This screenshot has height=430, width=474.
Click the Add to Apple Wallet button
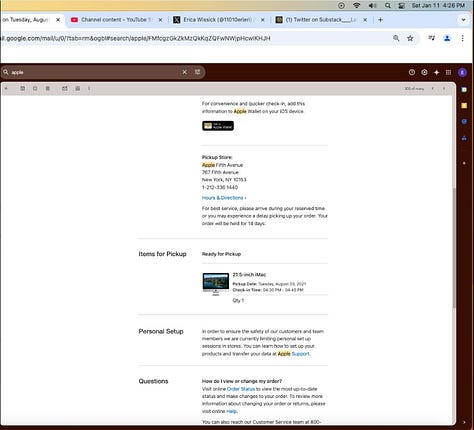[218, 126]
